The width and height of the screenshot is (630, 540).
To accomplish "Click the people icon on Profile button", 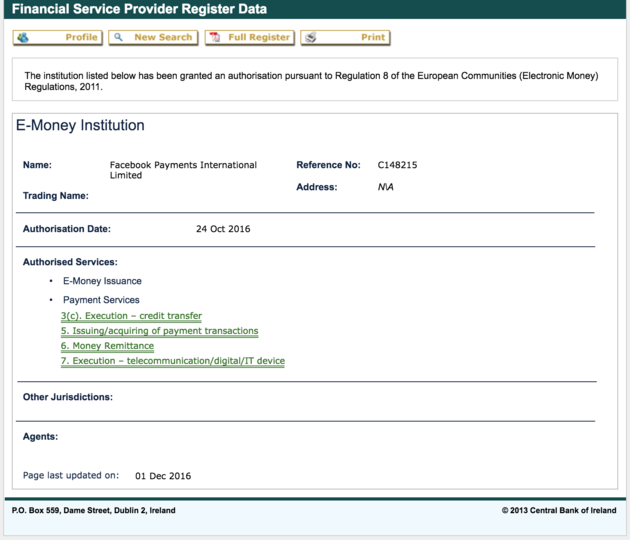I will coord(23,37).
